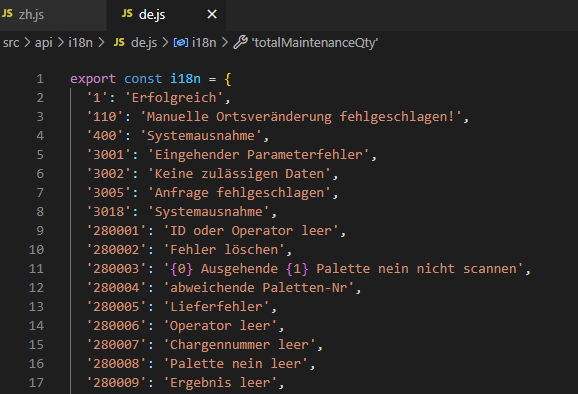This screenshot has height=394, width=578.
Task: Open the 'totalMaintenanceQty' breadcrumb symbol
Action: coord(315,43)
